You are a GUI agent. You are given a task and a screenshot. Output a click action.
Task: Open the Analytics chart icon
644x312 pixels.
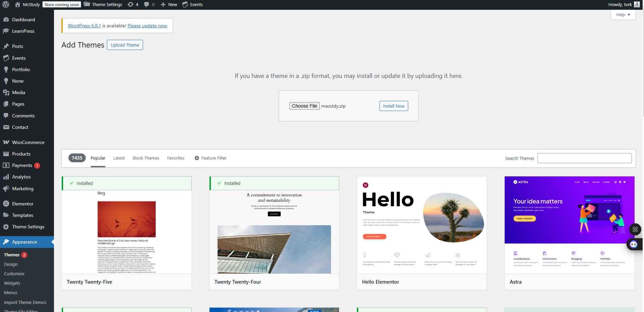click(6, 177)
